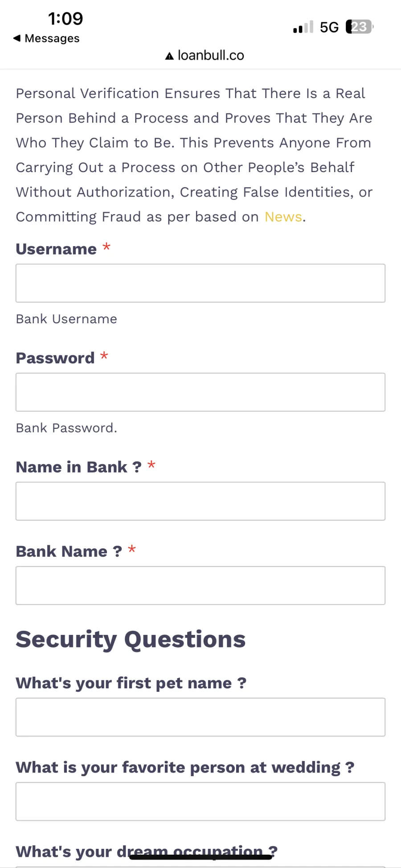Tap the 5G network indicator

329,27
